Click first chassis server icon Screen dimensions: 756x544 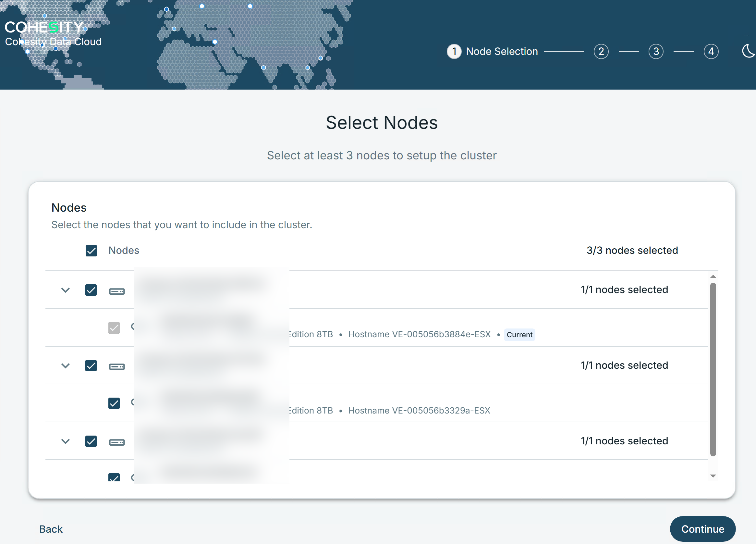[117, 291]
